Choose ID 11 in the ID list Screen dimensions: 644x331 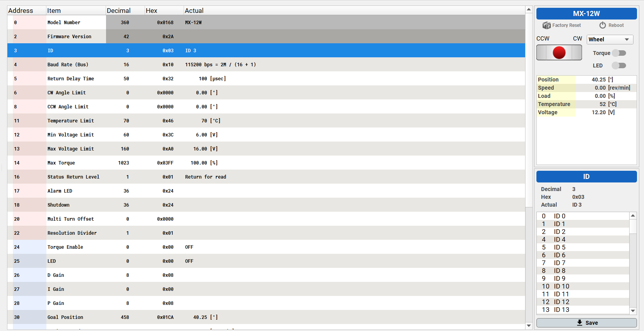coord(583,294)
